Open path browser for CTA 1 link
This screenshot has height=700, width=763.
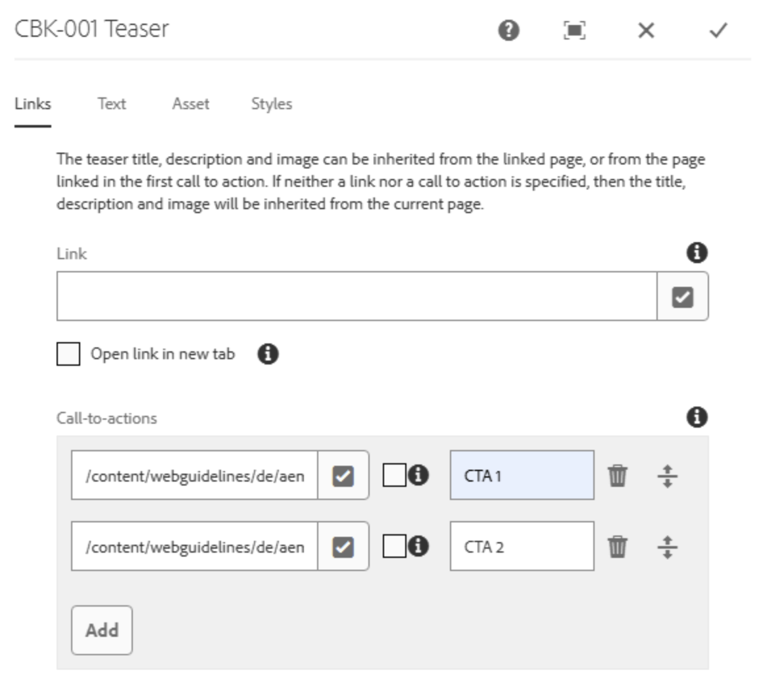[343, 475]
